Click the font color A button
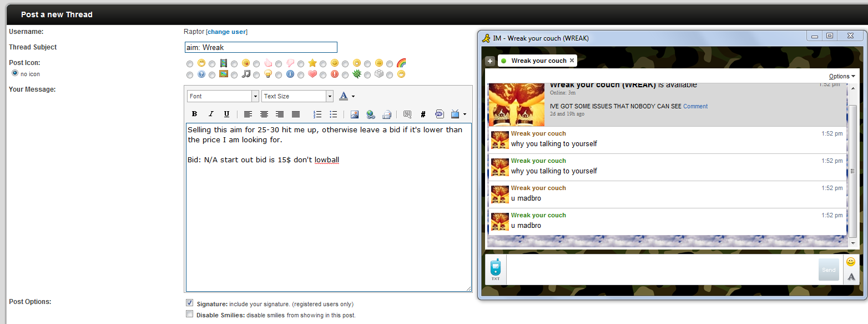The height and width of the screenshot is (324, 868). coord(344,96)
